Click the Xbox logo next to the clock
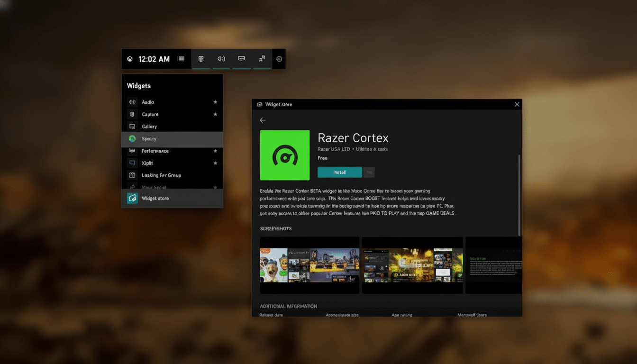The image size is (637, 364). (x=131, y=59)
